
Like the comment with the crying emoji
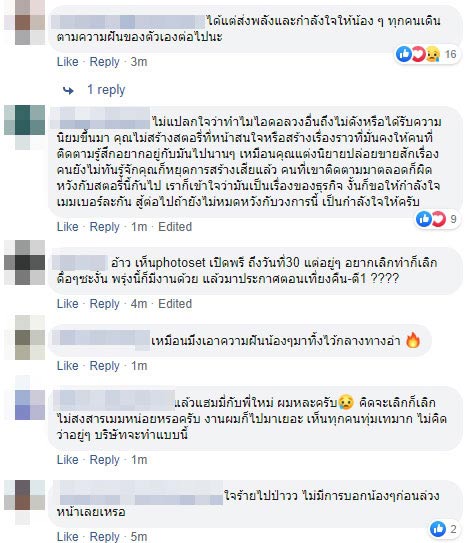[x=68, y=460]
